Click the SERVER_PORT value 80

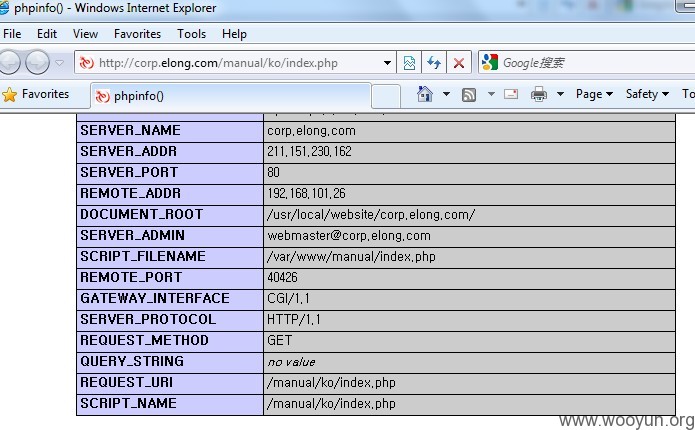point(273,172)
